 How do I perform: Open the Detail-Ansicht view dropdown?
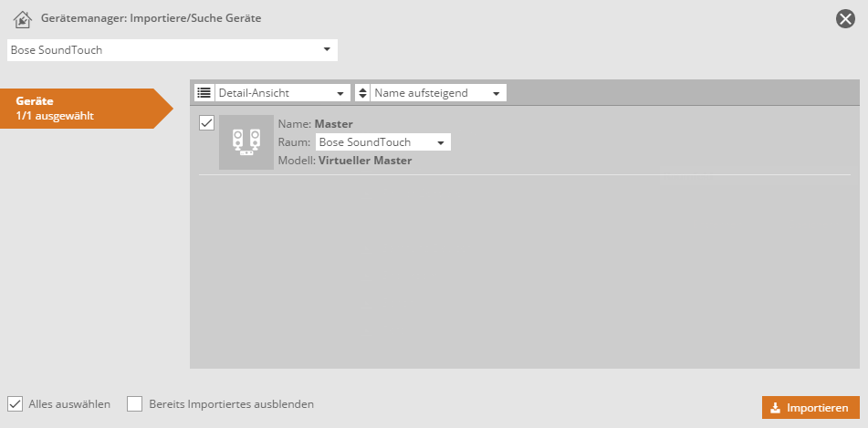coord(283,93)
